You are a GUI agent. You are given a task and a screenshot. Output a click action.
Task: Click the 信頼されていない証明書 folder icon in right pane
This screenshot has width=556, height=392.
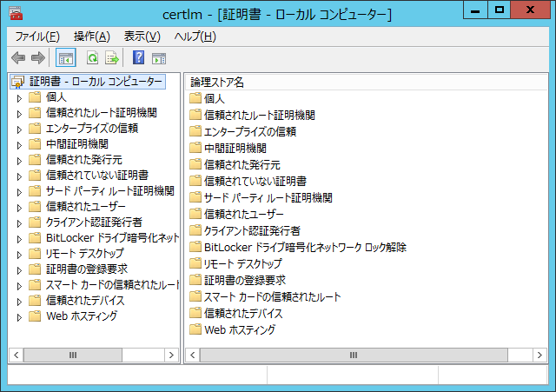pos(195,181)
